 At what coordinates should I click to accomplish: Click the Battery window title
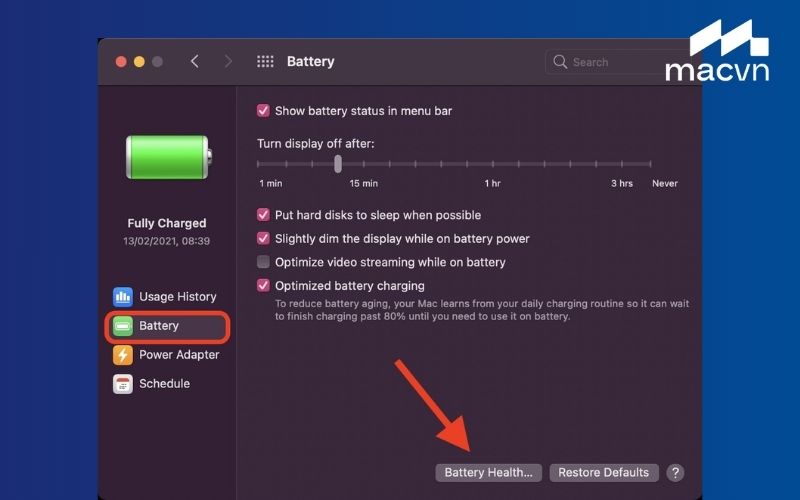coord(310,62)
